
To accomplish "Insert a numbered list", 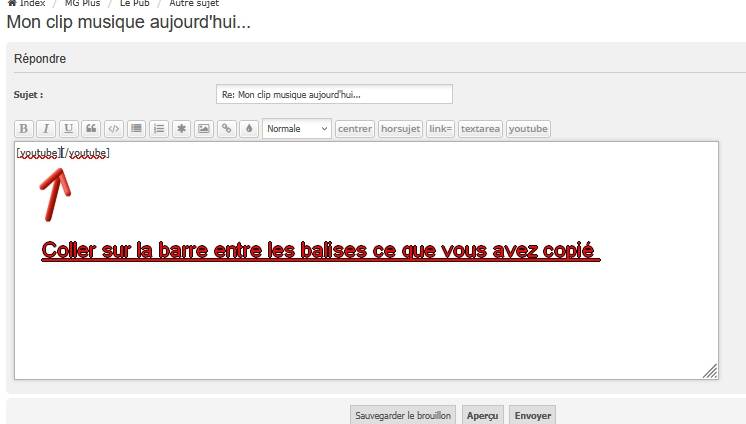I will point(158,128).
